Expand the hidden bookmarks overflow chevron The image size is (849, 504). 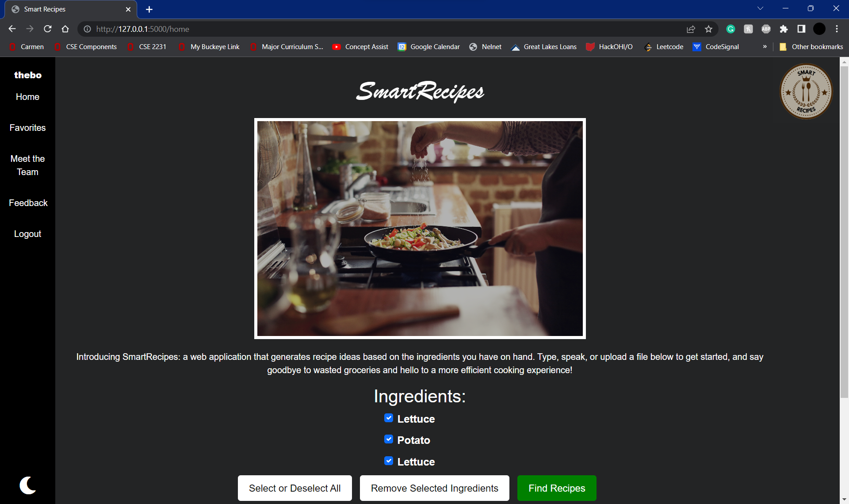coord(765,46)
